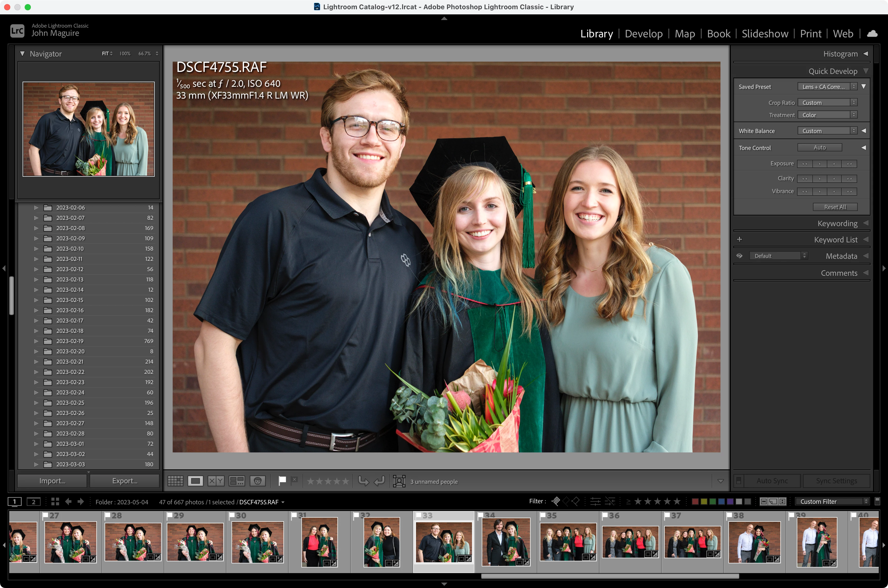Rotate photo clockwise arrow icon
Viewport: 888px width, 588px height.
point(380,481)
